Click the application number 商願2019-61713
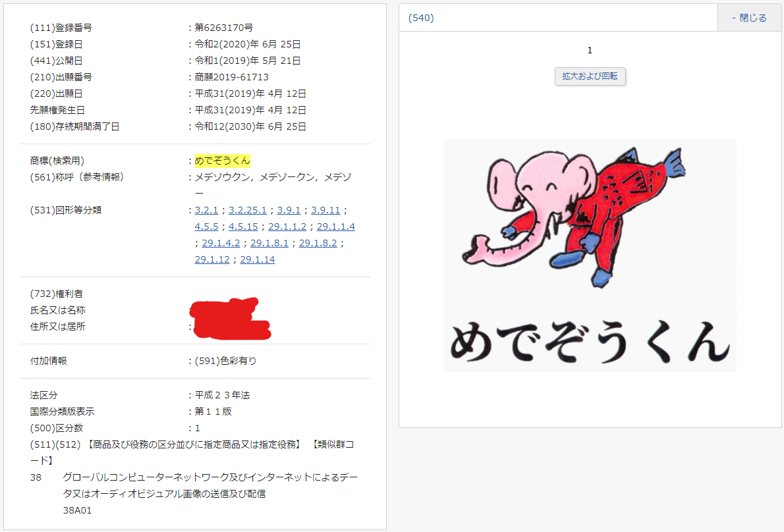The width and height of the screenshot is (784, 532). 232,77
